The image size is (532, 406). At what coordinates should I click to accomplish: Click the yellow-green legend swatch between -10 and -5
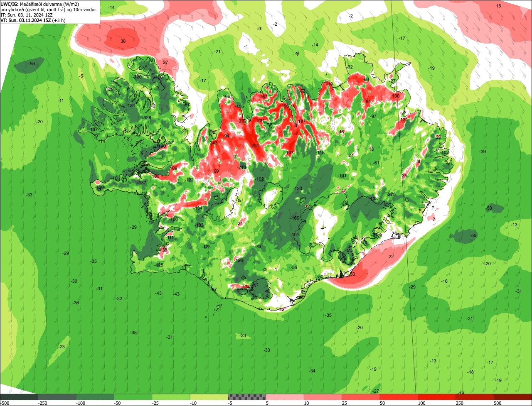coord(209,397)
